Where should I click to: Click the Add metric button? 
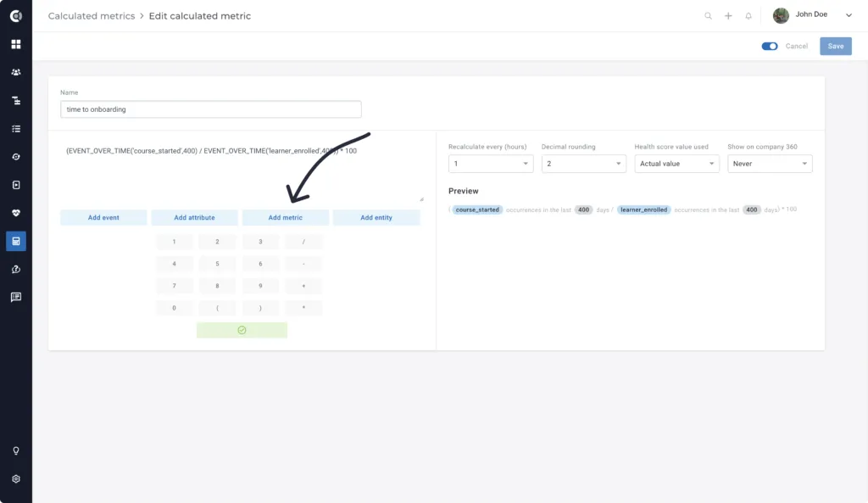285,218
